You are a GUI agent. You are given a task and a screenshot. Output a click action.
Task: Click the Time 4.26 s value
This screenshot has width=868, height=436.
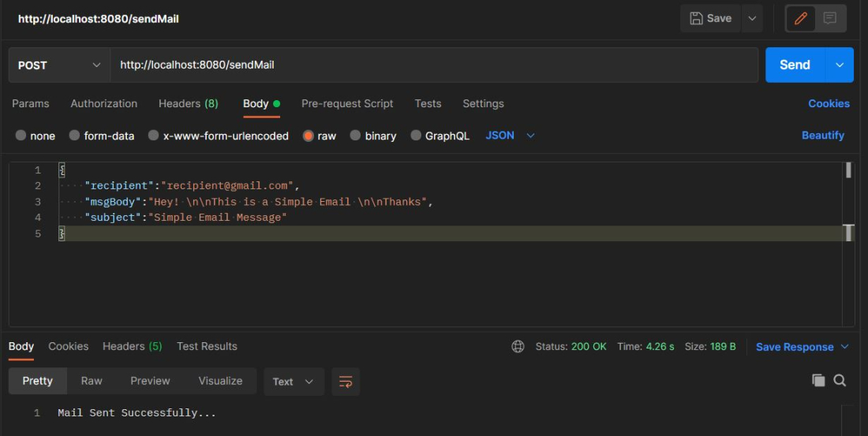point(660,346)
